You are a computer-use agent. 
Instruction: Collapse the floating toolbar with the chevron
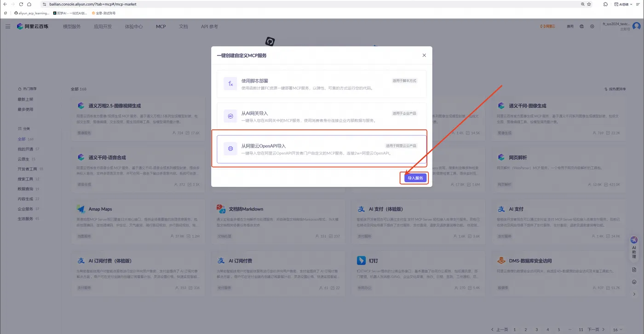click(634, 294)
